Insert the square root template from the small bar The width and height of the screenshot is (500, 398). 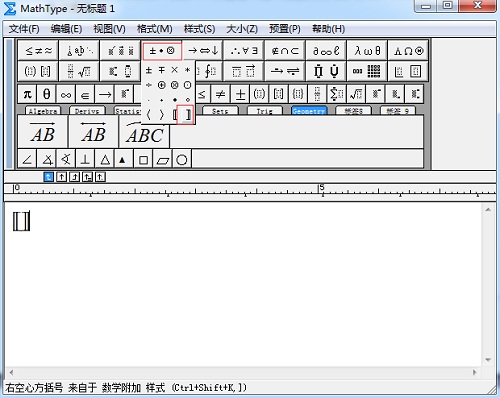(356, 94)
